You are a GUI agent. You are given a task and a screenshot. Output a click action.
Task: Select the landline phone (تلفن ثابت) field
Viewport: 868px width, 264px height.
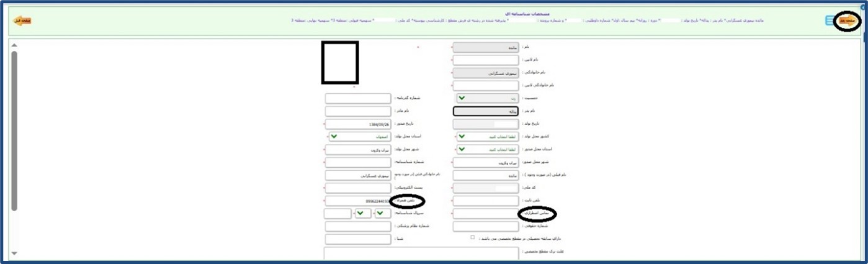tap(485, 201)
